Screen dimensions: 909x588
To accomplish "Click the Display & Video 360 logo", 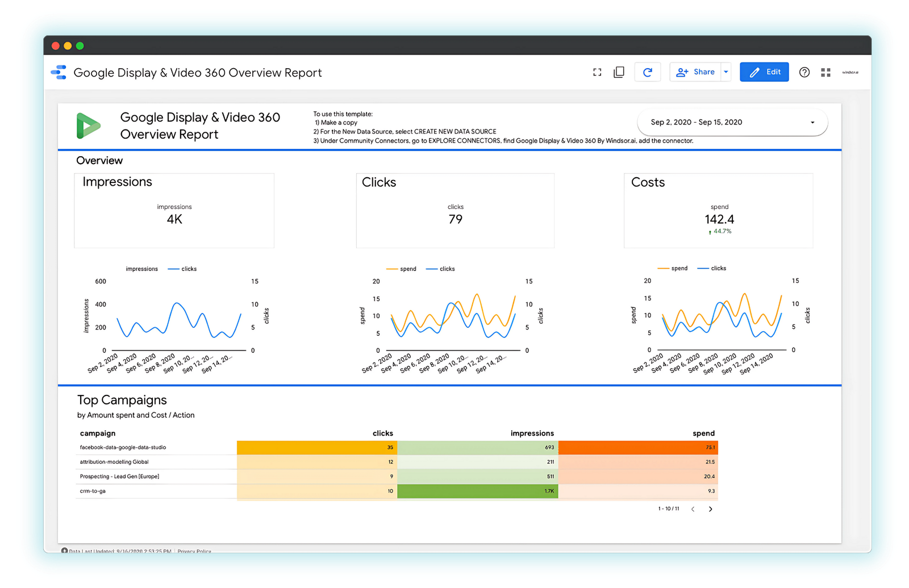I will (88, 126).
